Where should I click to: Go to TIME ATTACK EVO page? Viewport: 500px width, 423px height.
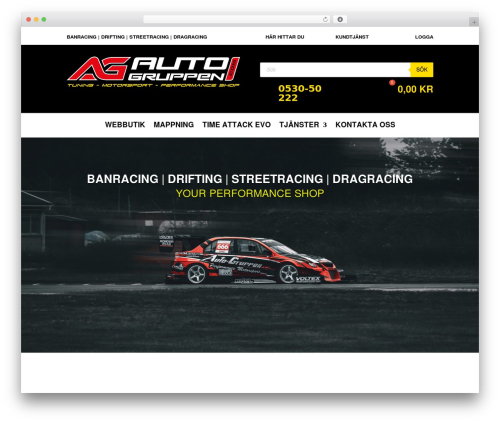[236, 125]
